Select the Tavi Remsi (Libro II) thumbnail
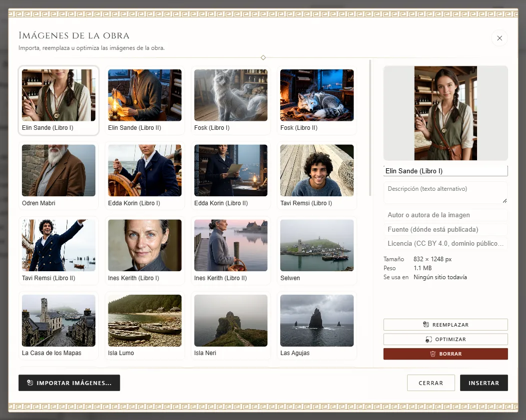The width and height of the screenshot is (526, 420). pyautogui.click(x=59, y=251)
